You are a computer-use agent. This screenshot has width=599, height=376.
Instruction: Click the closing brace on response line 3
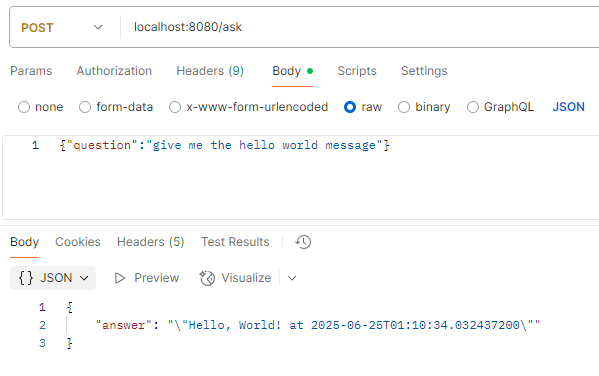[x=70, y=343]
